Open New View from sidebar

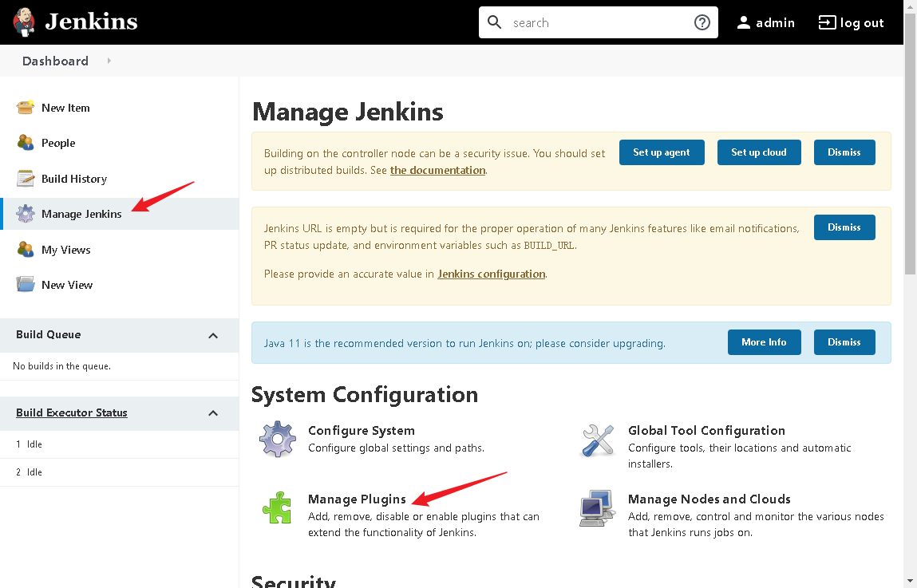pos(67,285)
